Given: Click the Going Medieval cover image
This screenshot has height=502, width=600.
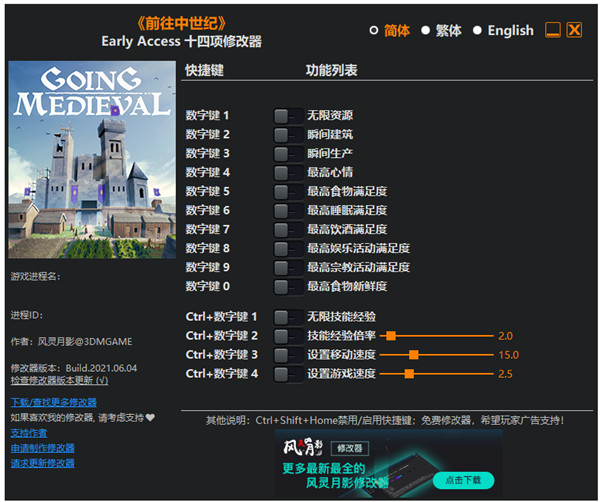Looking at the screenshot, I should coord(92,160).
